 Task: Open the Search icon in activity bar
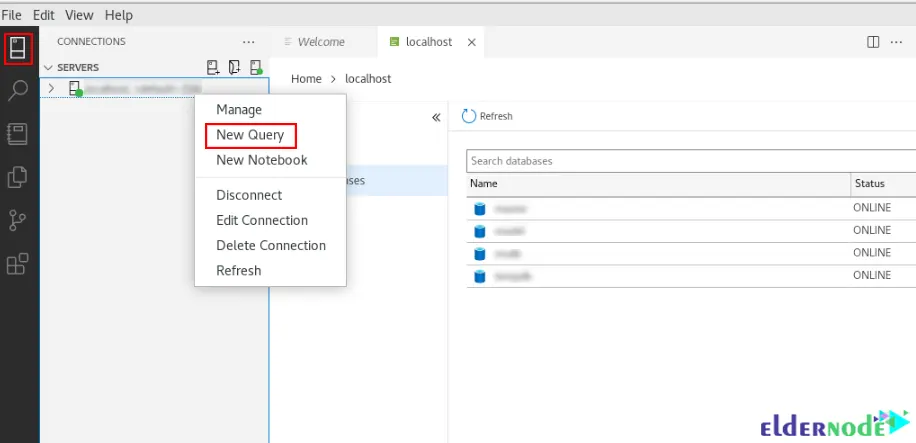point(18,91)
